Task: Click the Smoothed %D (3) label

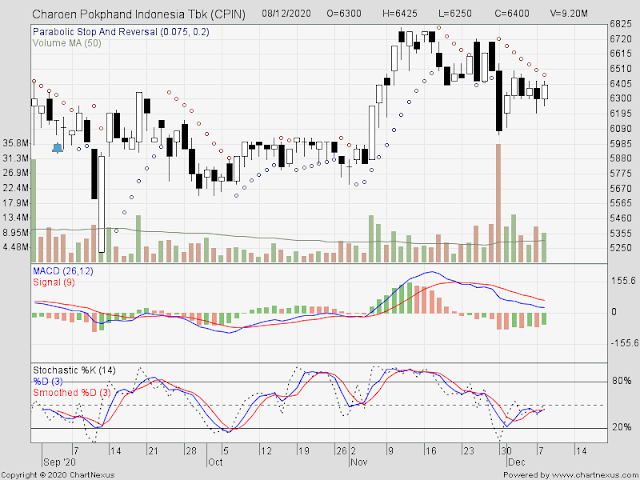Action: click(72, 392)
